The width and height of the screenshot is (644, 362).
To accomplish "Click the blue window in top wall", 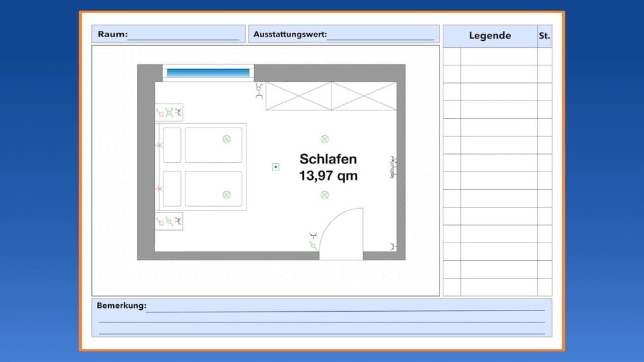I will click(x=208, y=73).
